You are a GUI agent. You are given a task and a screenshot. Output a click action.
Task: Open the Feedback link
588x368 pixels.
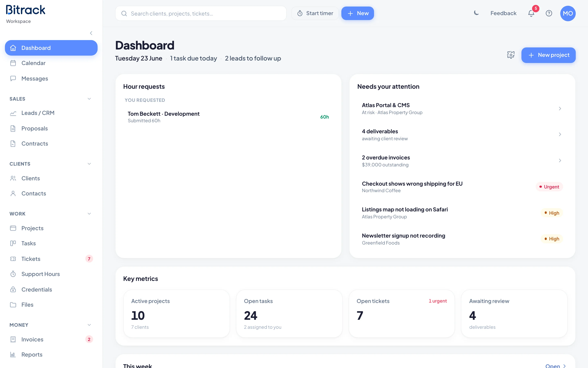click(x=503, y=13)
